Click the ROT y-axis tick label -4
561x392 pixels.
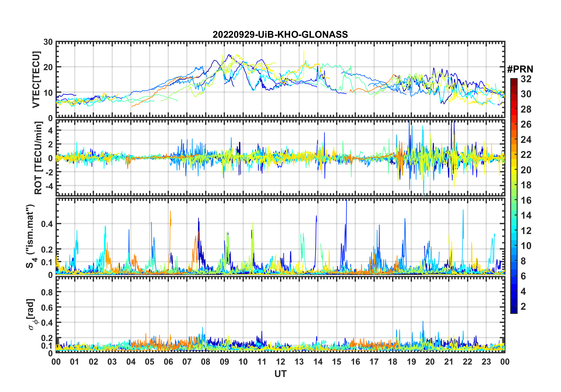point(49,186)
